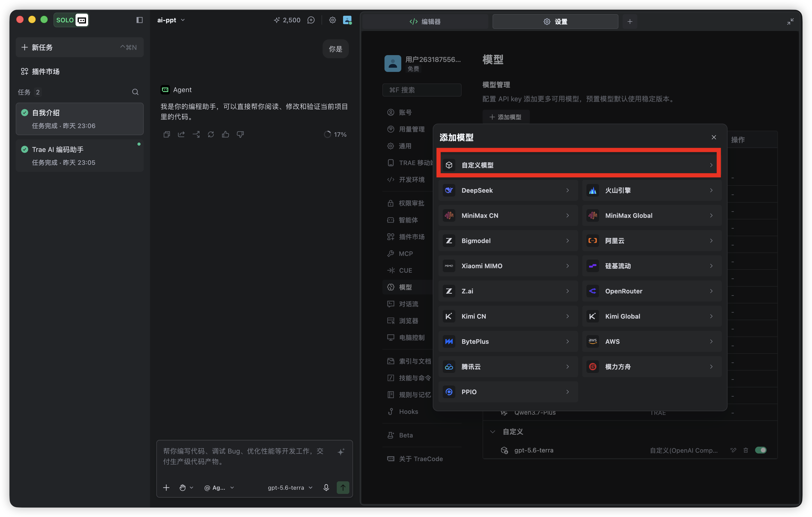Choose AWS provider
812x517 pixels.
pos(651,341)
